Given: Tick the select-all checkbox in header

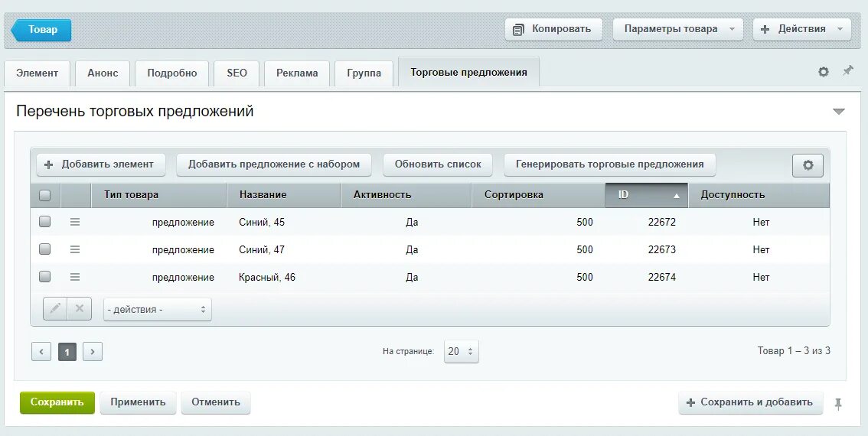Looking at the screenshot, I should click(x=45, y=195).
